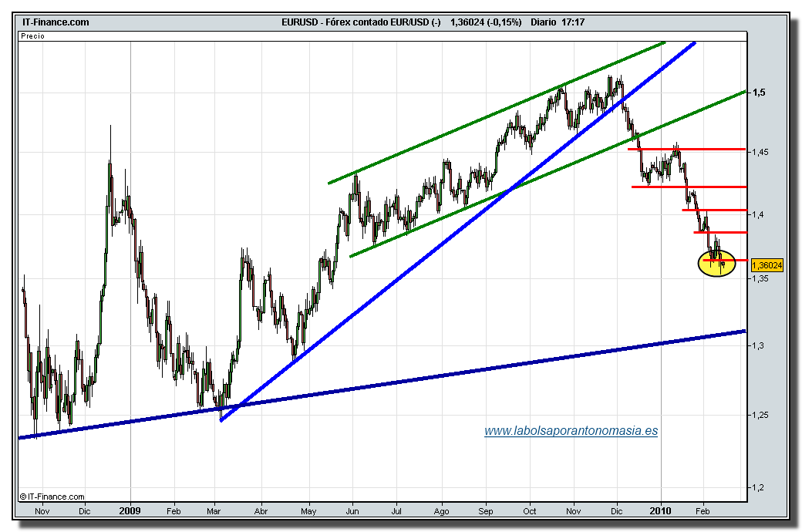Click the 2010 year label on time axis

click(x=660, y=510)
